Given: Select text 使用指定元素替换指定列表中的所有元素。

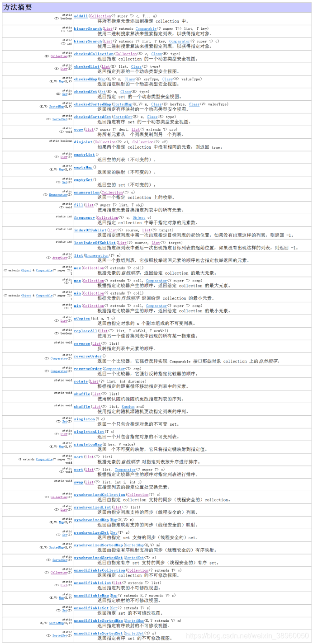Looking at the screenshot, I should [140, 210].
